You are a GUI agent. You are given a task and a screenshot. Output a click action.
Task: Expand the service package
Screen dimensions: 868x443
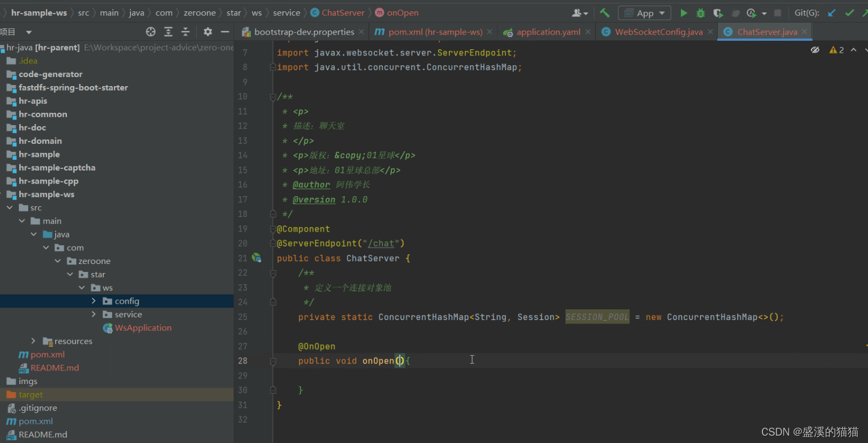pos(94,314)
